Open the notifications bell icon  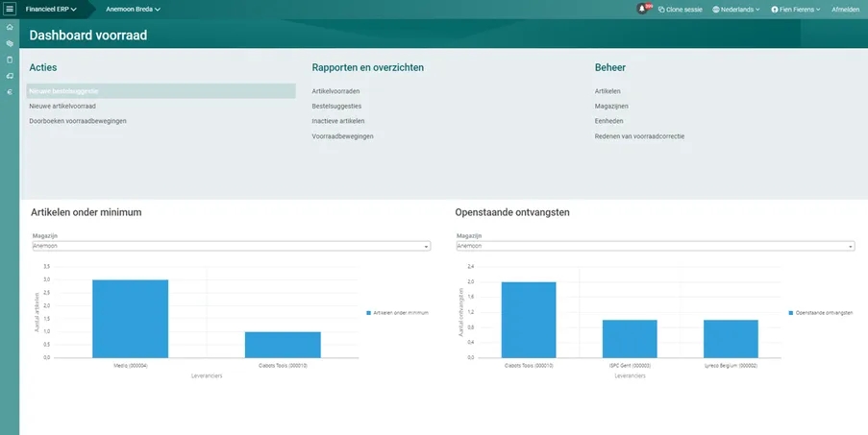(642, 9)
